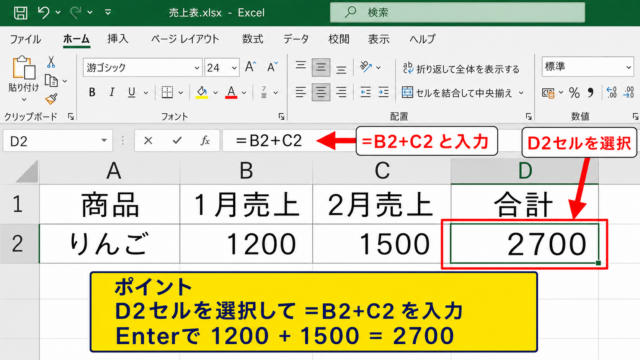Click 折り返して全体を表示する wrap text
The width and height of the screenshot is (640, 360).
point(461,69)
